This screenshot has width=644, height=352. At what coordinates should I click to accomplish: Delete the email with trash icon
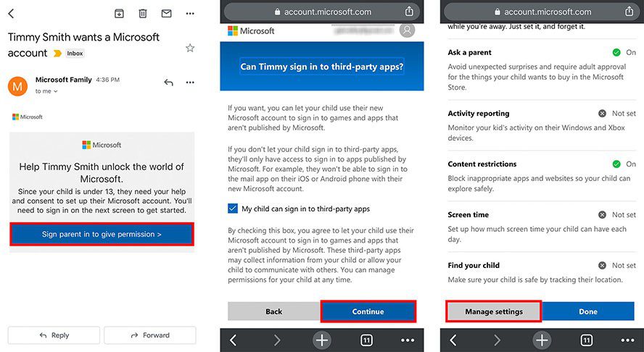click(143, 14)
